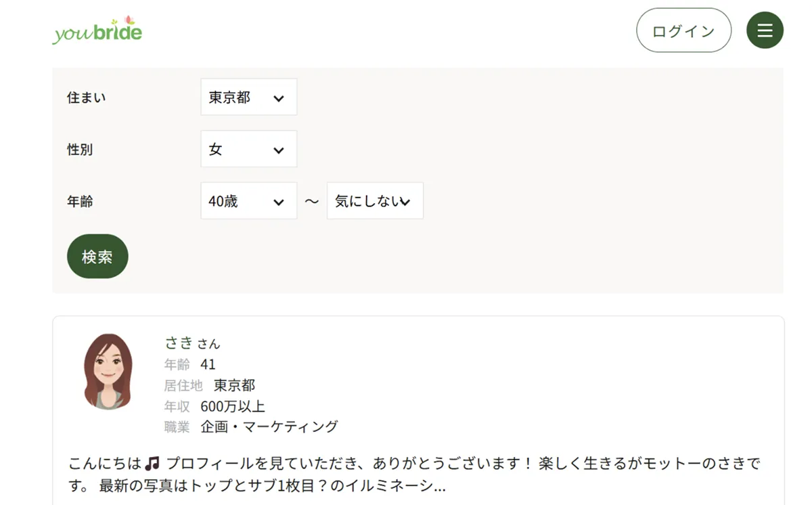Image resolution: width=812 pixels, height=505 pixels.
Task: Open the hamburger navigation menu
Action: (x=765, y=30)
